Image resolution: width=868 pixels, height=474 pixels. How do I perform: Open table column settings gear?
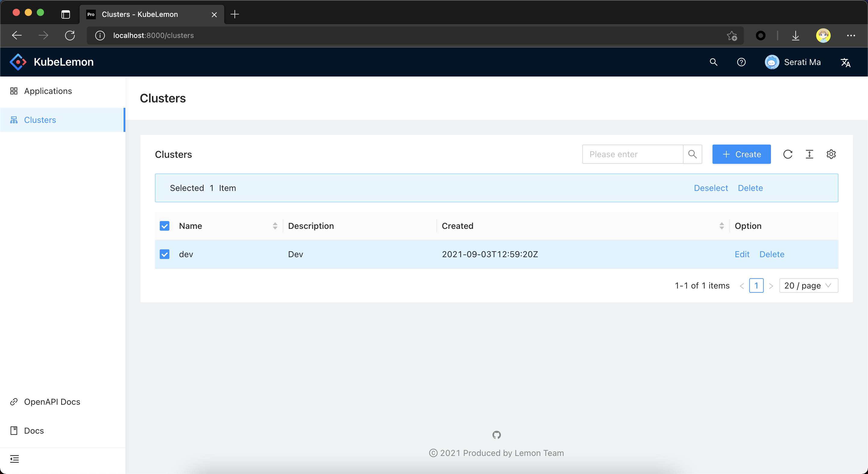[x=831, y=154]
